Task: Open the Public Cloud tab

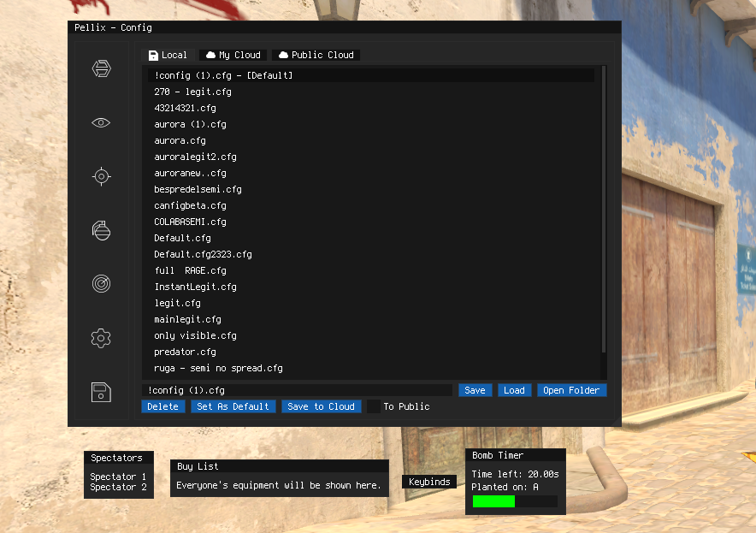Action: [x=316, y=55]
